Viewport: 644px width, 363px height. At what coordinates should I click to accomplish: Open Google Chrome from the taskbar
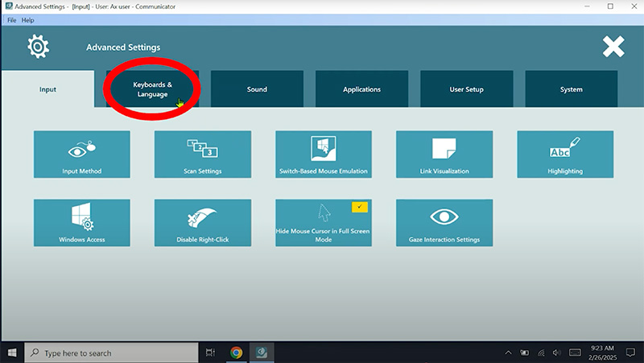[237, 353]
